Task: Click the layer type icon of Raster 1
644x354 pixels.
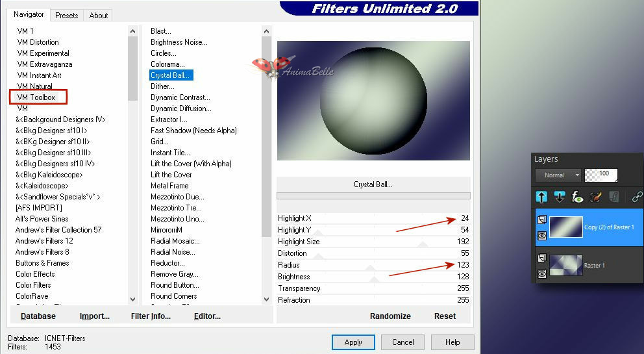Action: (541, 258)
